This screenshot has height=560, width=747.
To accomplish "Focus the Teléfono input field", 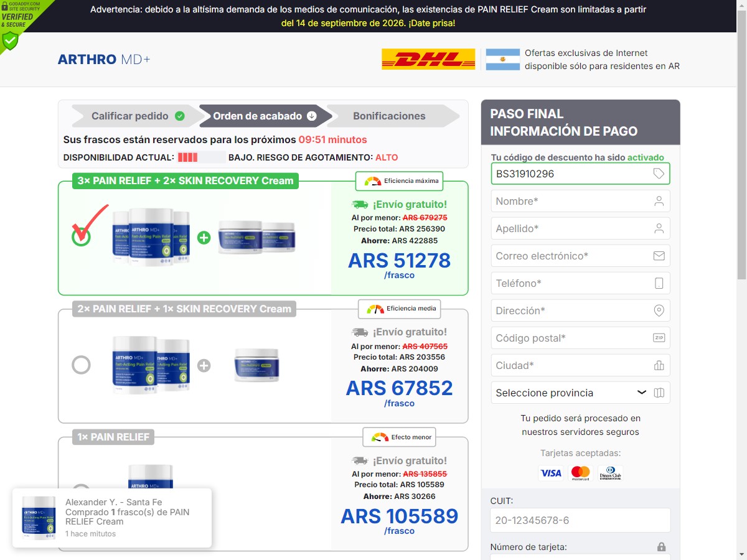I will pos(580,283).
